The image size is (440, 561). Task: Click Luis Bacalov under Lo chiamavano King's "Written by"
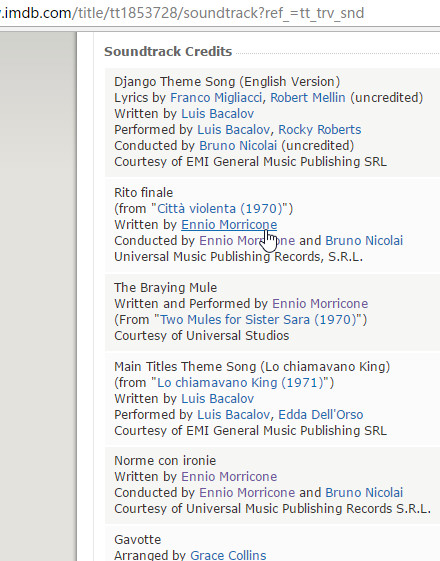217,399
